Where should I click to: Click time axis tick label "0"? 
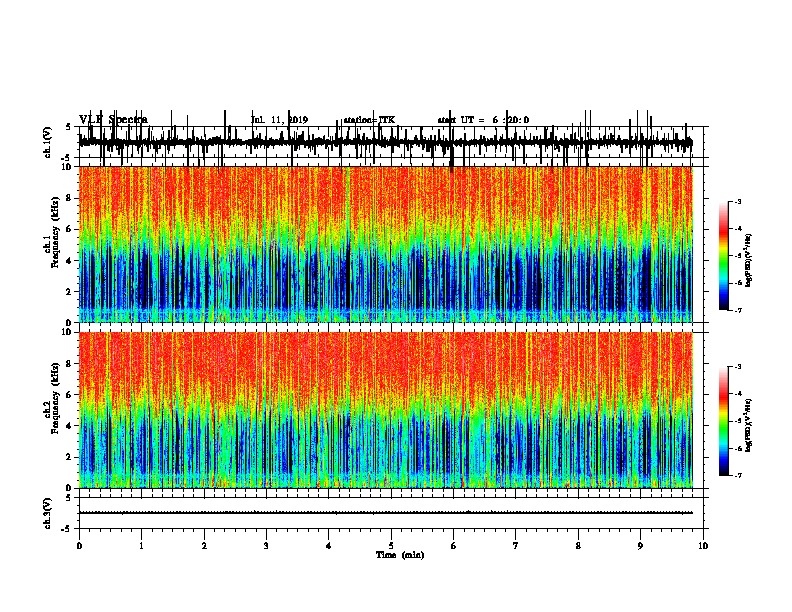pos(79,546)
